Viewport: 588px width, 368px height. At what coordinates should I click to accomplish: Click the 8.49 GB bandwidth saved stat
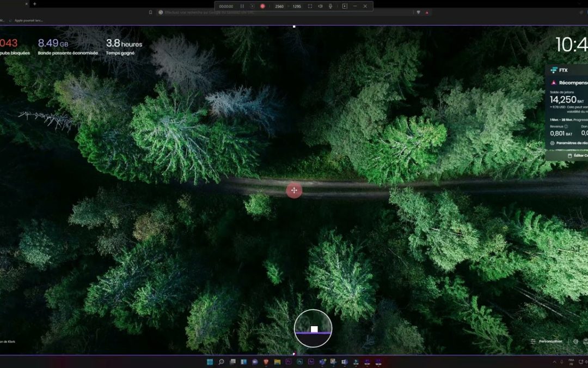(53, 43)
